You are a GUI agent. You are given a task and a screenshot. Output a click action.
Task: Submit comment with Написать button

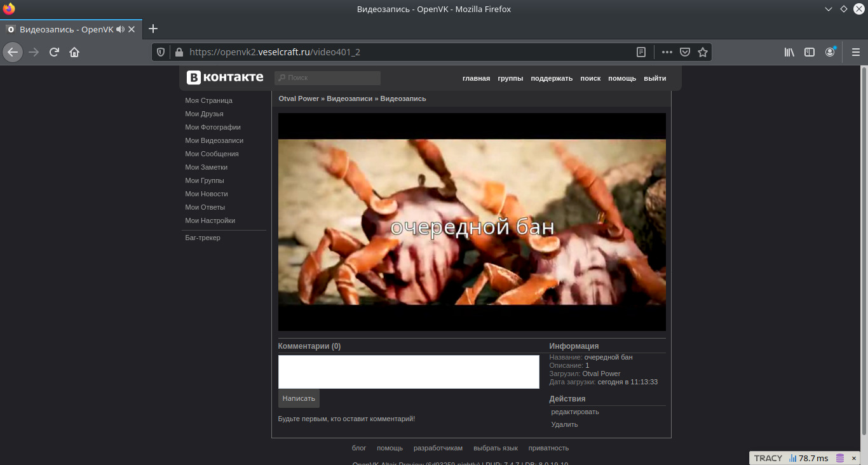[x=299, y=398]
